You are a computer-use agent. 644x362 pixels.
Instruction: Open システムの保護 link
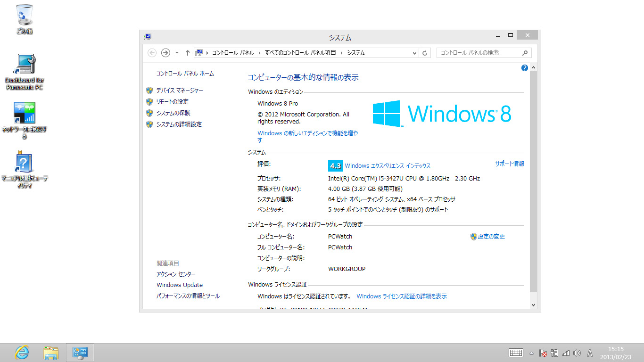173,113
